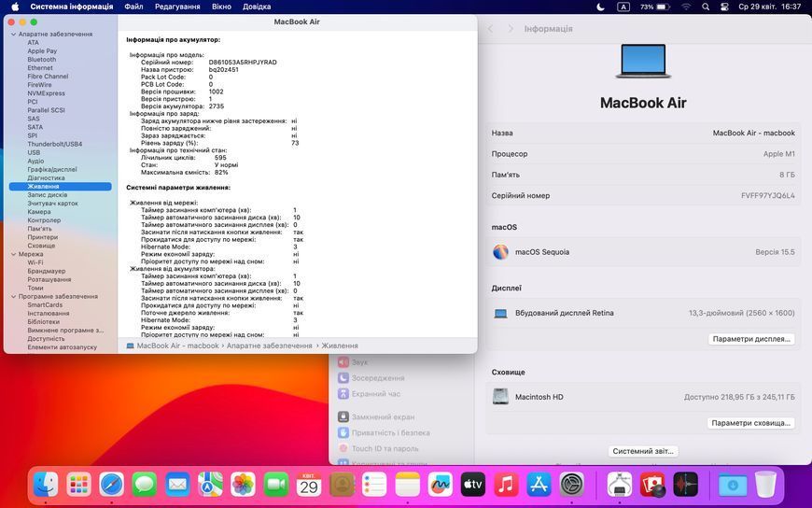Viewport: 812px width, 508px height.
Task: Open Music app in the Dock
Action: click(x=506, y=486)
